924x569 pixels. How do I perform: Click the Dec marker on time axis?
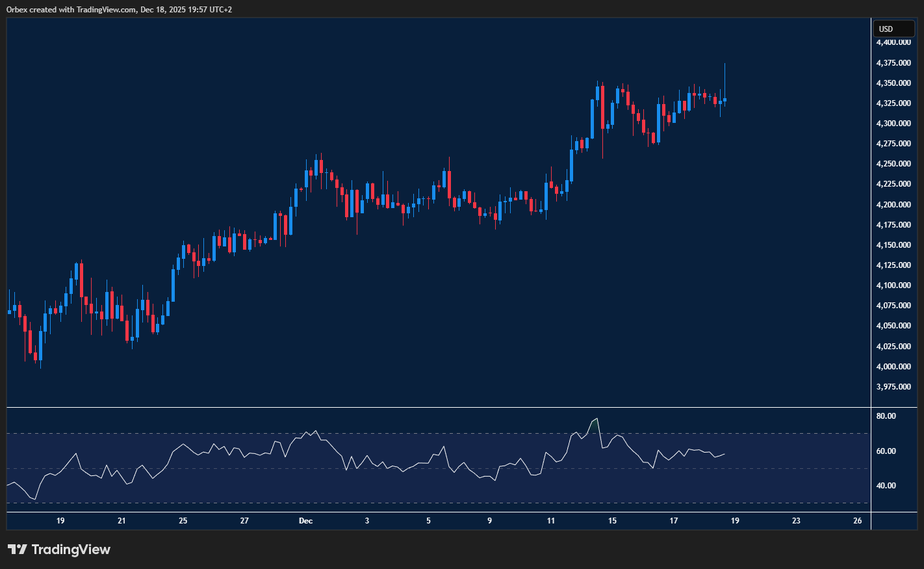click(x=305, y=521)
